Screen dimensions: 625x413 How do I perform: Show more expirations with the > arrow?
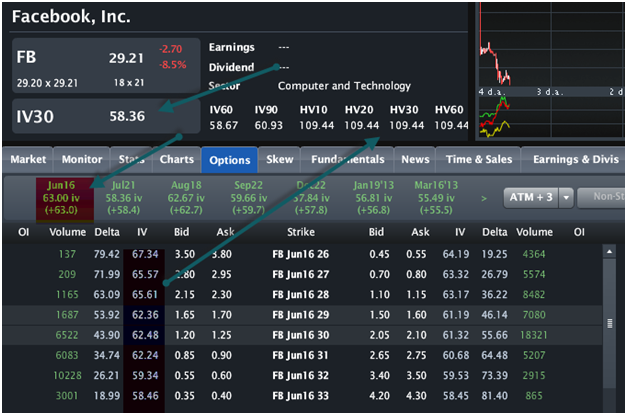[x=483, y=198]
